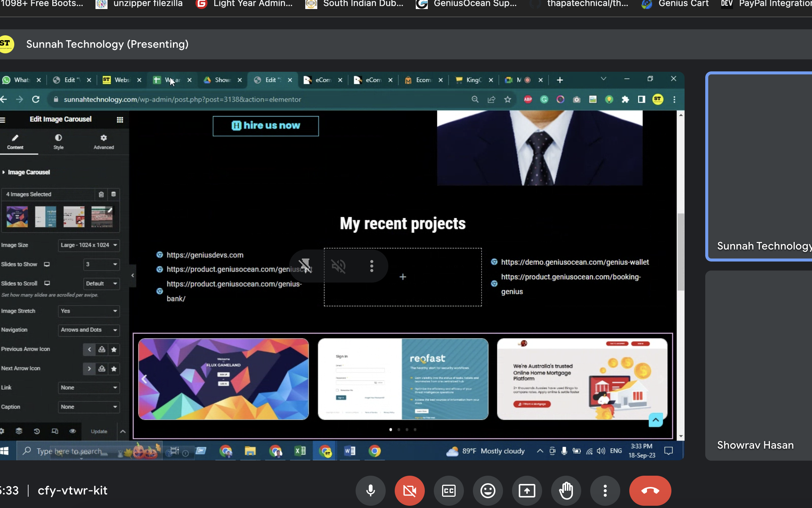Switch to the Advanced tab
Viewport: 812px width, 508px height.
pos(104,142)
